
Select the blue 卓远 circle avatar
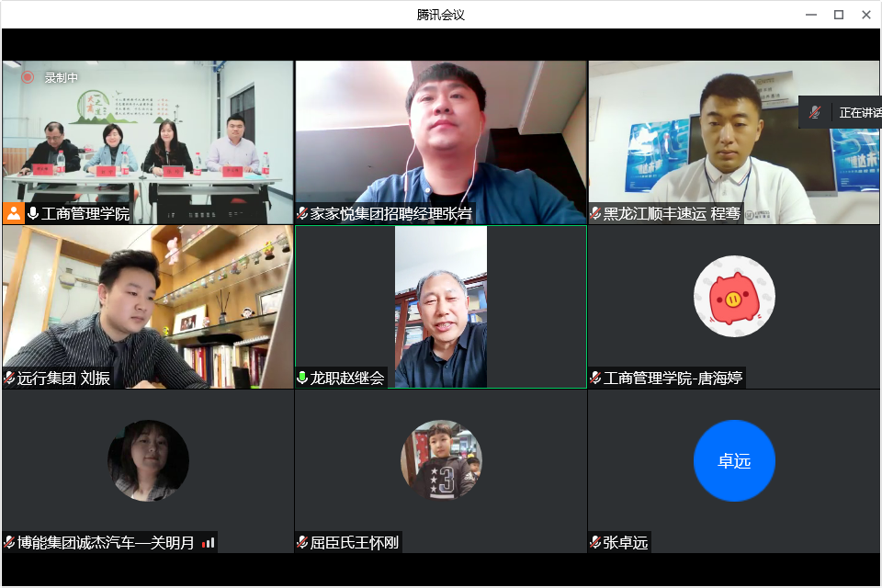tap(734, 460)
